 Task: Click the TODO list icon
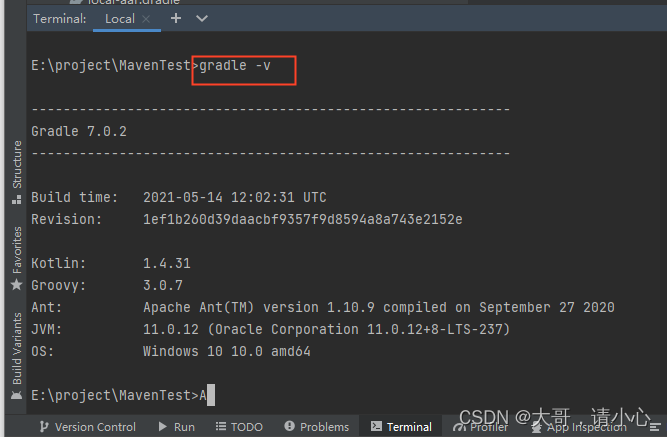coord(221,426)
